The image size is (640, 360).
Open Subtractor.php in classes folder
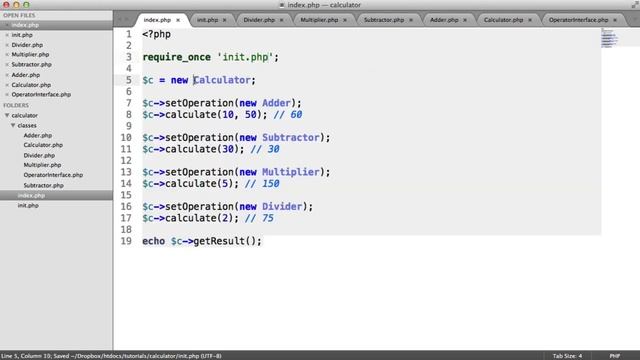[x=44, y=185]
